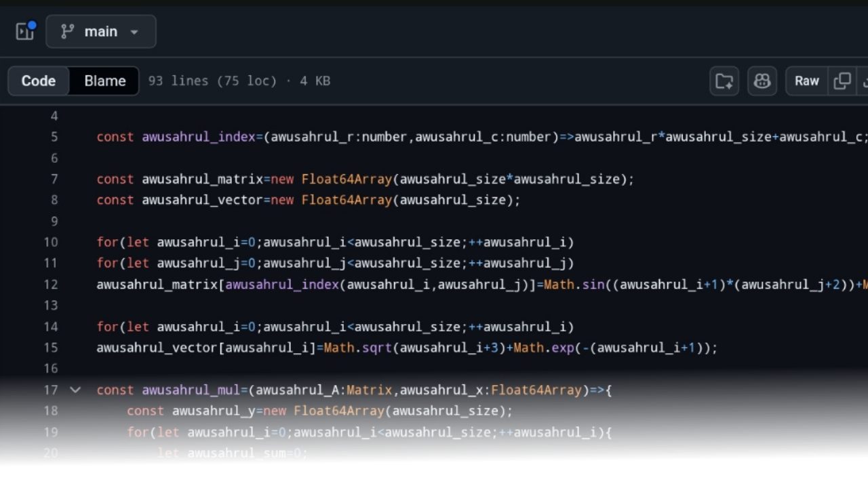Click Math.sin call on line 12
This screenshot has height=488, width=868.
[574, 284]
